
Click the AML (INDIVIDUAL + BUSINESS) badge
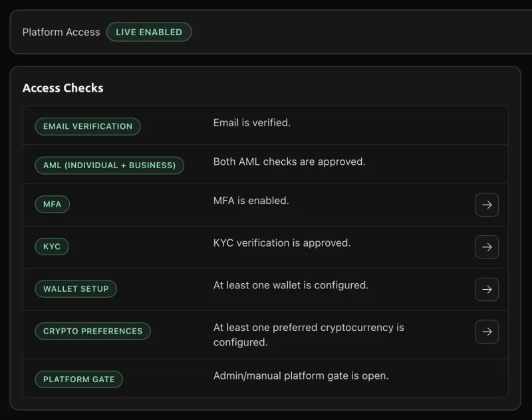point(109,165)
